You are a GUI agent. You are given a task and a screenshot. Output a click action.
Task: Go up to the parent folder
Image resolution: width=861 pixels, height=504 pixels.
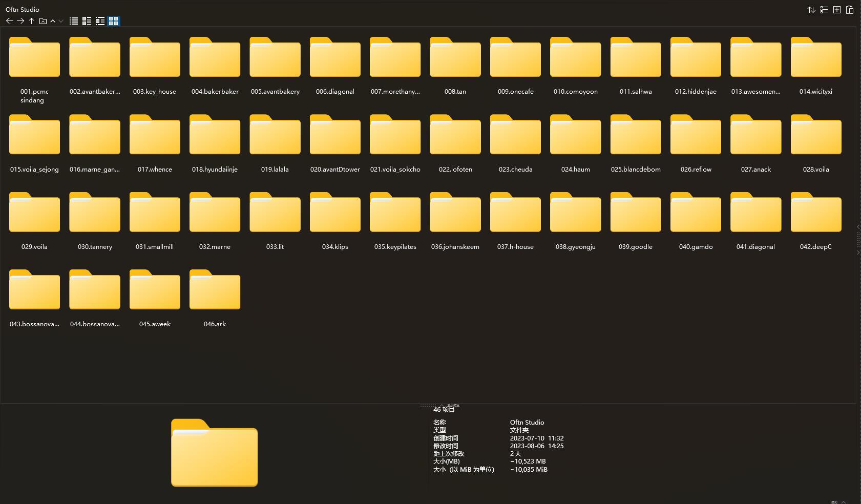tap(32, 21)
